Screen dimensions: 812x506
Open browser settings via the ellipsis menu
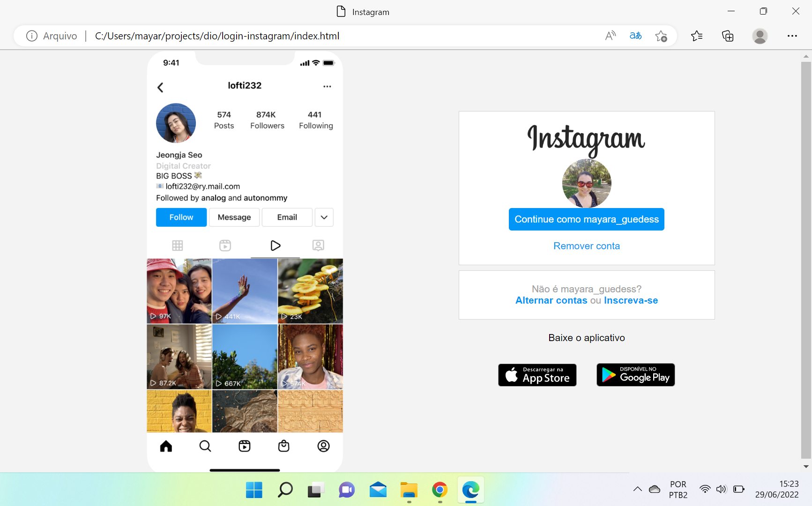(x=792, y=36)
